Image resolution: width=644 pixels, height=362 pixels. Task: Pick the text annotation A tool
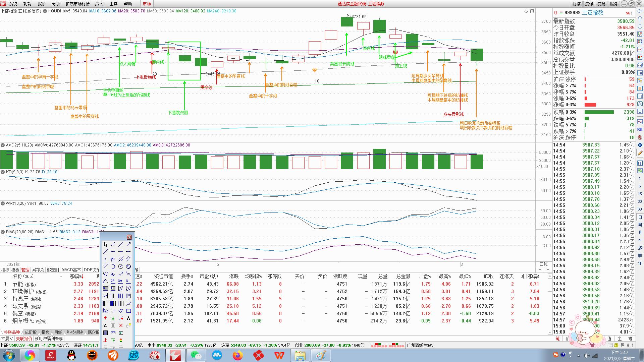[x=128, y=318]
